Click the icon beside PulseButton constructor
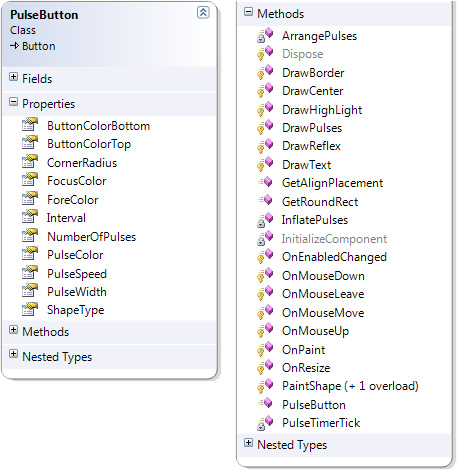The width and height of the screenshot is (457, 470). coord(265,403)
